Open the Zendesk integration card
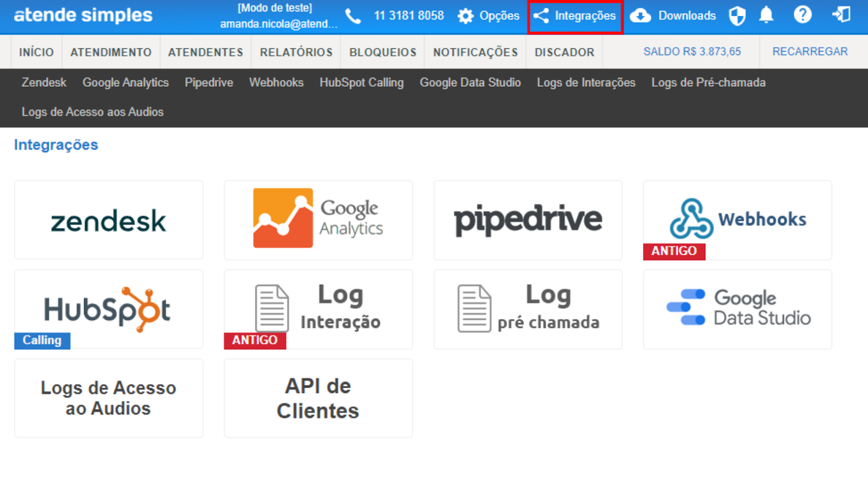The width and height of the screenshot is (868, 488). tap(109, 220)
